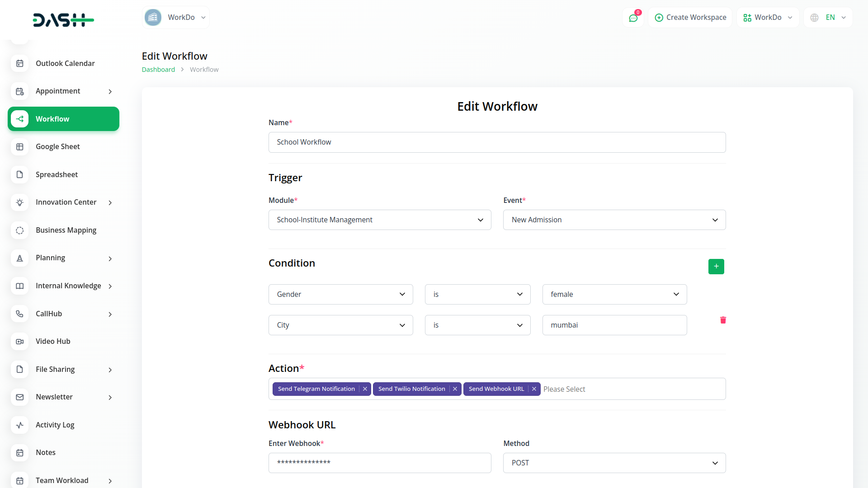Image resolution: width=868 pixels, height=488 pixels.
Task: Open the Gender condition field dropdown
Action: (x=340, y=295)
